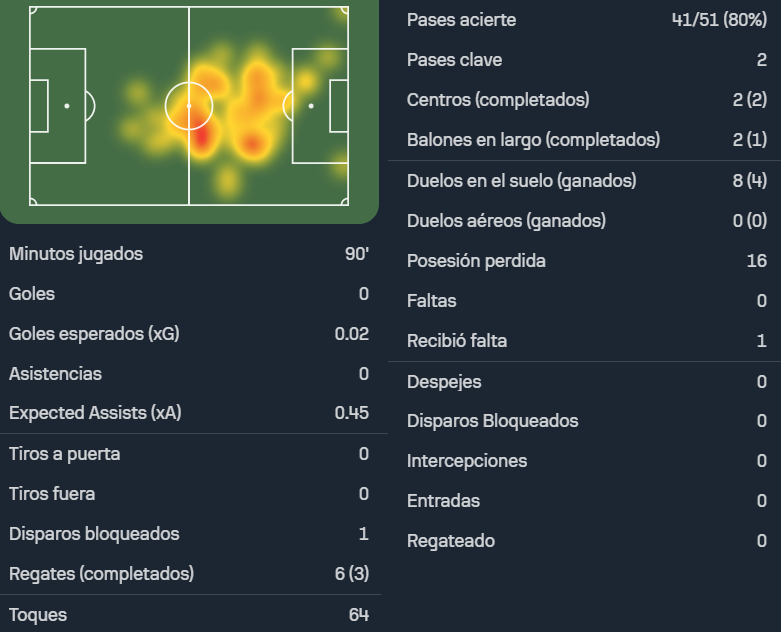Click the Tiros a puerta label
Screen dimensions: 781x632
(65, 454)
